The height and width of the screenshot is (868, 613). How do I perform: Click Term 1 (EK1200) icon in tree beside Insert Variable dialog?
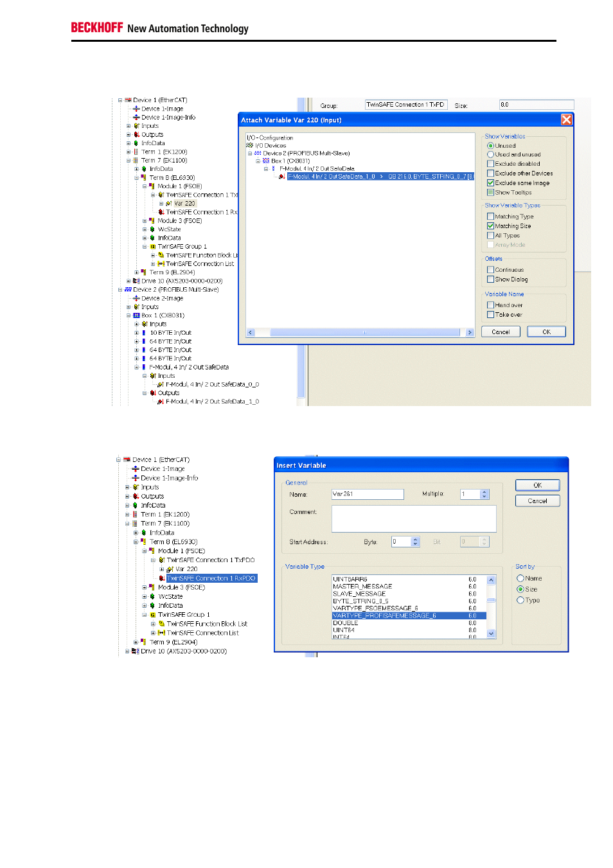click(x=136, y=514)
